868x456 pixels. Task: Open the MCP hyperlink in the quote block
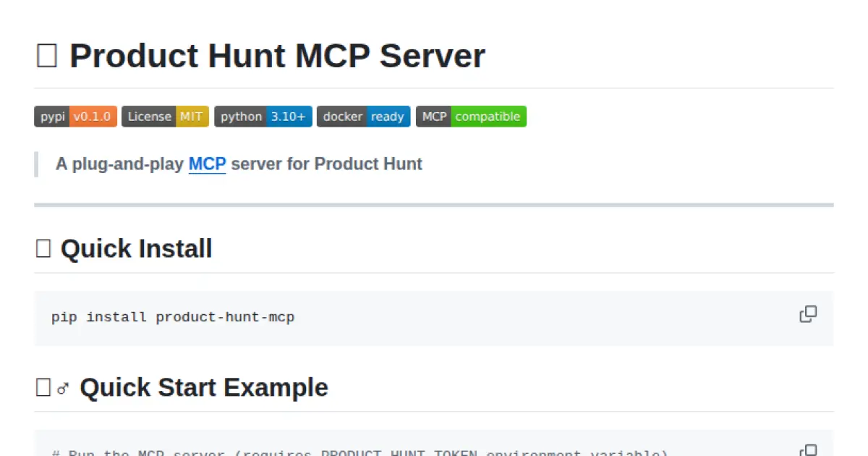[x=207, y=164]
